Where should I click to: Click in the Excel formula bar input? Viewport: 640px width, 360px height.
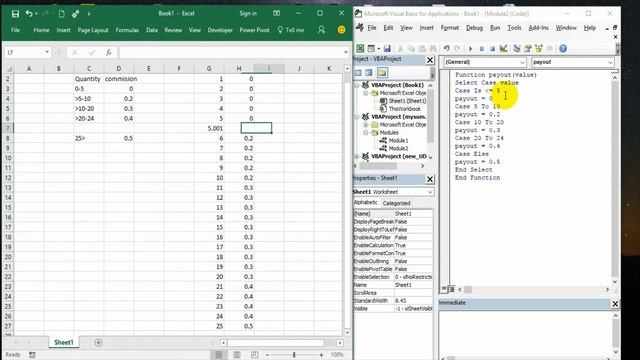coord(231,52)
